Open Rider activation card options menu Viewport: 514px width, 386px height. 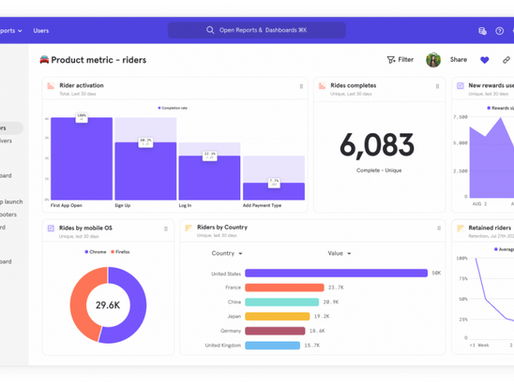coord(301,86)
